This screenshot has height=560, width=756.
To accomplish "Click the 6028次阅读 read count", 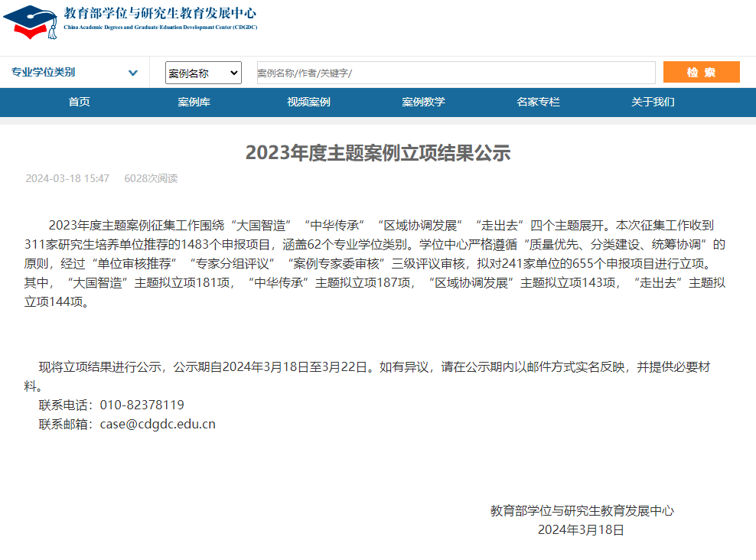I will [151, 178].
